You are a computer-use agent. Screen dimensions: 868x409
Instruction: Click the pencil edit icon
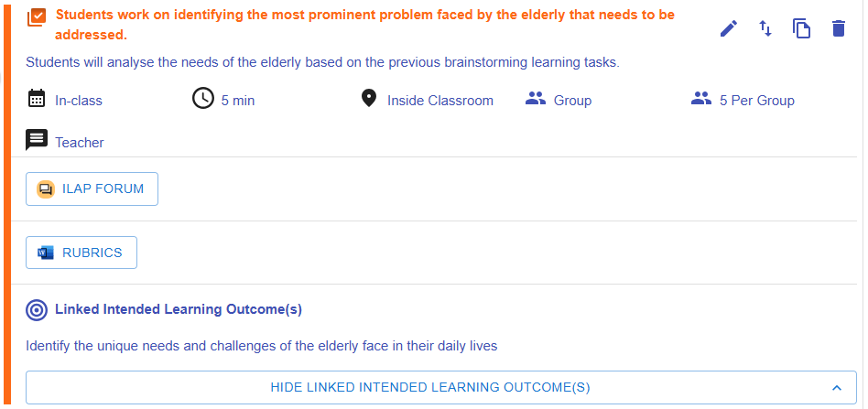click(x=729, y=28)
